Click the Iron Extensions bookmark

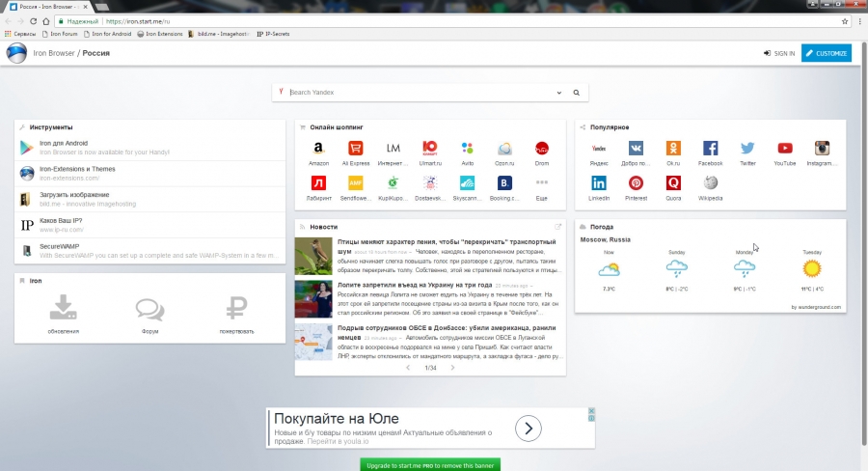click(x=160, y=34)
